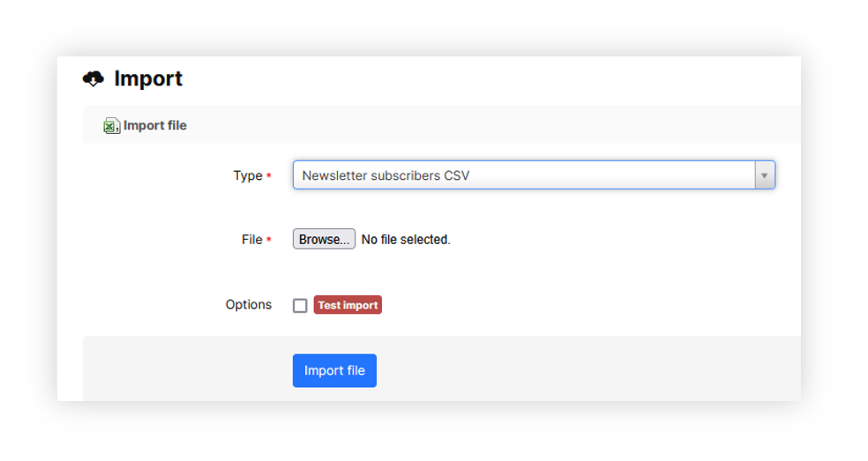Click the blank area right of Import heading
This screenshot has width=868, height=461.
tap(485, 79)
